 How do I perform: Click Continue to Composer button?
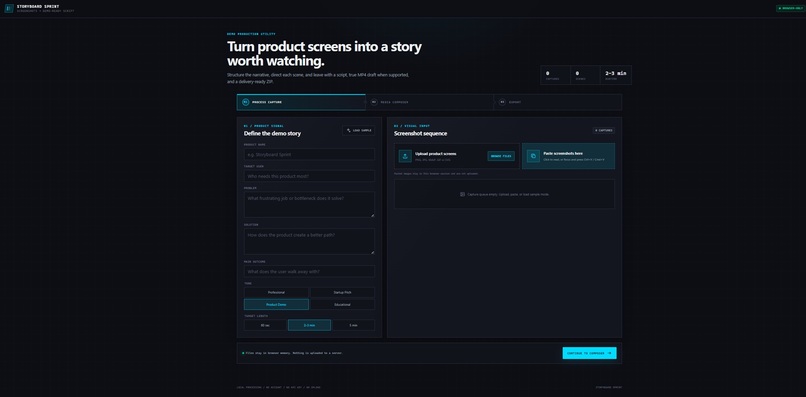pyautogui.click(x=590, y=353)
